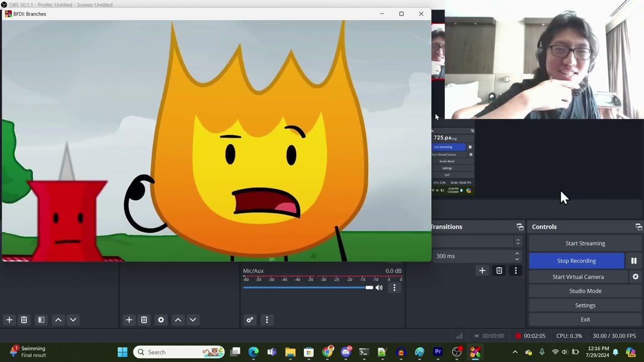Screen dimensions: 644x362
Task: Add a new source with plus icon
Action: point(129,320)
